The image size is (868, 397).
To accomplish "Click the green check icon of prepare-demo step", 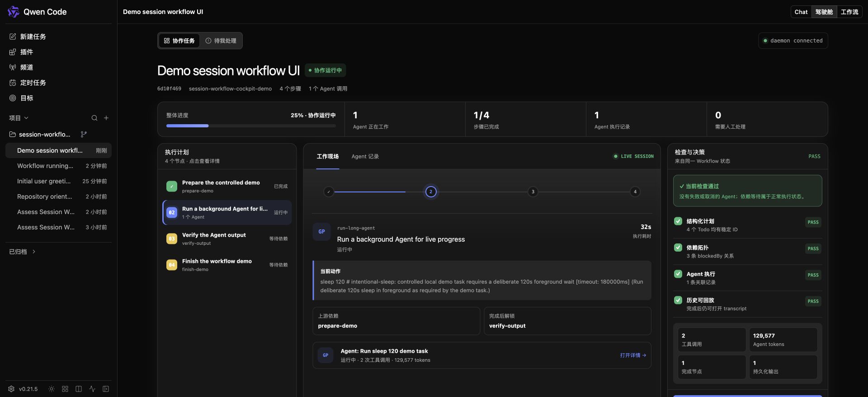I will tap(172, 186).
